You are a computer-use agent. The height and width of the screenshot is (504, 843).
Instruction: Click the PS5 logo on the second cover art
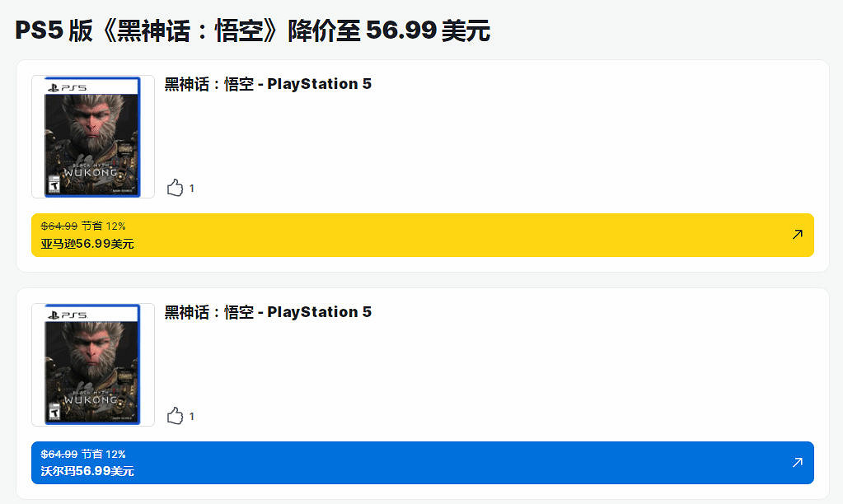(67, 315)
